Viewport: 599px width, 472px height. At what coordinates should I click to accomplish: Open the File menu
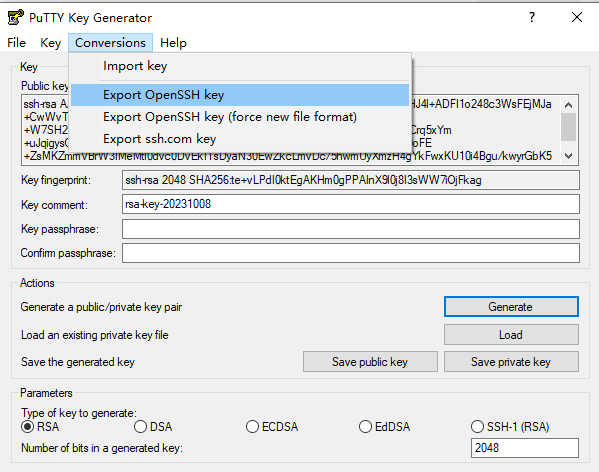(16, 43)
